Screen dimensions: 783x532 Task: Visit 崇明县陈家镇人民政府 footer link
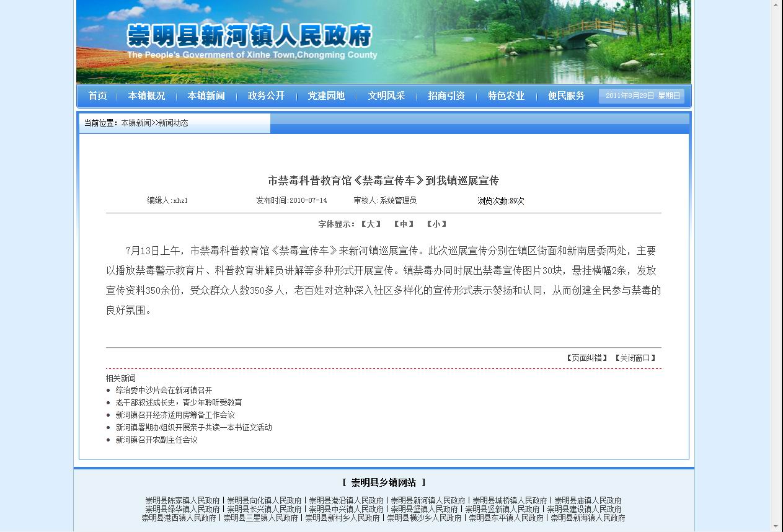point(182,500)
